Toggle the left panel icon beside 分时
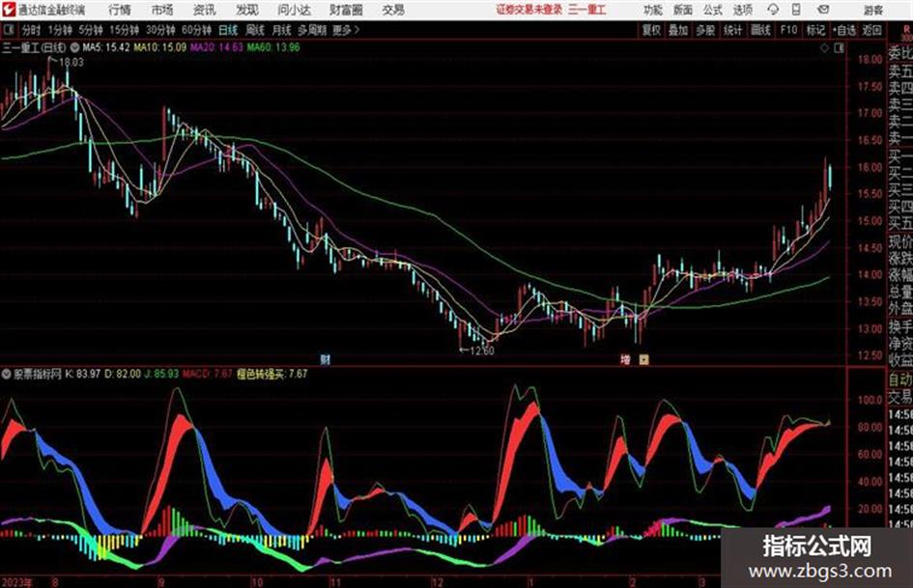The image size is (913, 588). click(x=8, y=30)
